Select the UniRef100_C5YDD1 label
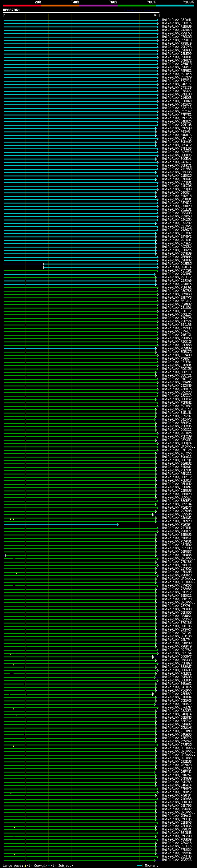197x868 pixels. 176,182
